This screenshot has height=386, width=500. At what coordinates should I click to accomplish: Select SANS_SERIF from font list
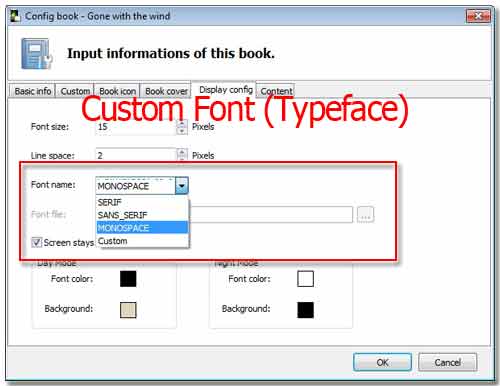click(x=142, y=215)
